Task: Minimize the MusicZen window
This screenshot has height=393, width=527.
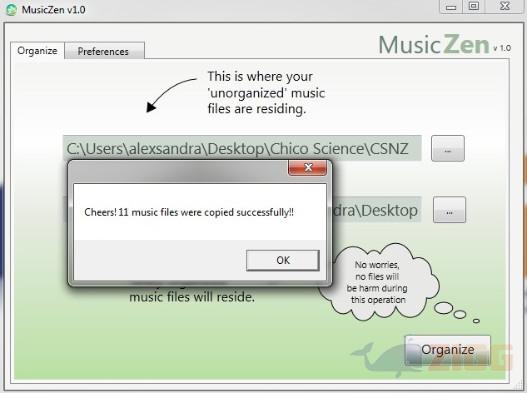Action: [x=451, y=6]
